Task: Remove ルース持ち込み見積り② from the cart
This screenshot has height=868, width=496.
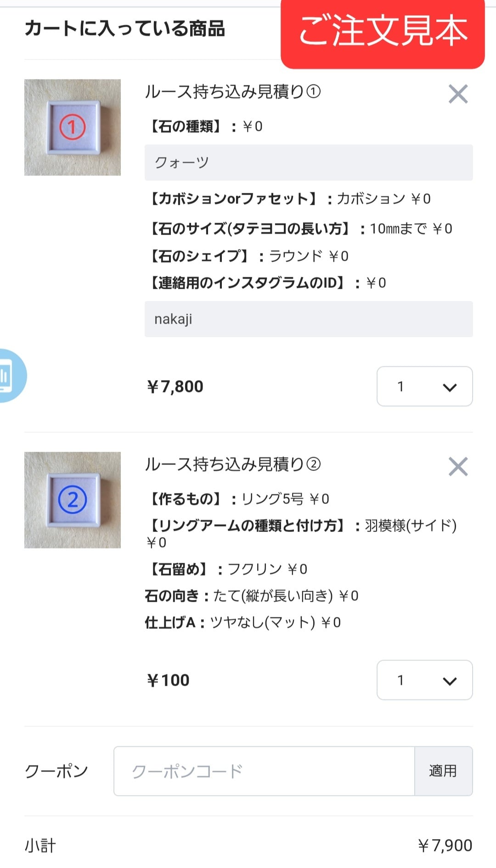Action: pos(458,467)
